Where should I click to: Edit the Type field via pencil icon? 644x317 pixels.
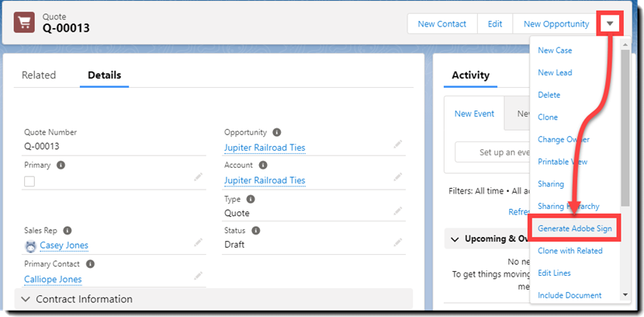397,211
